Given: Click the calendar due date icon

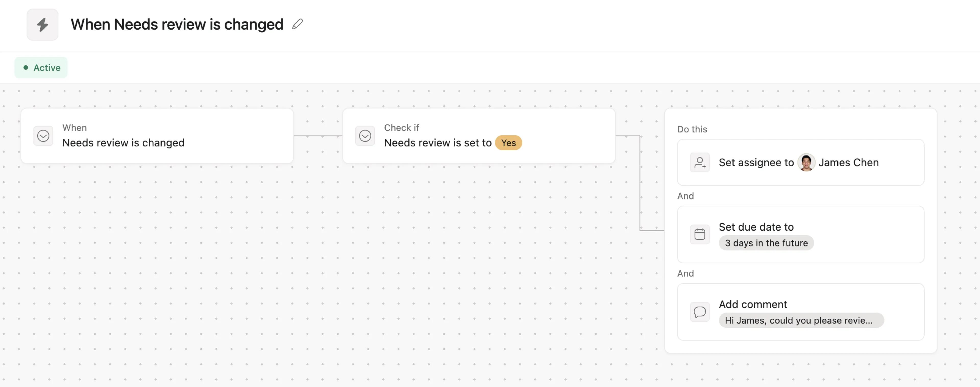Looking at the screenshot, I should tap(700, 234).
